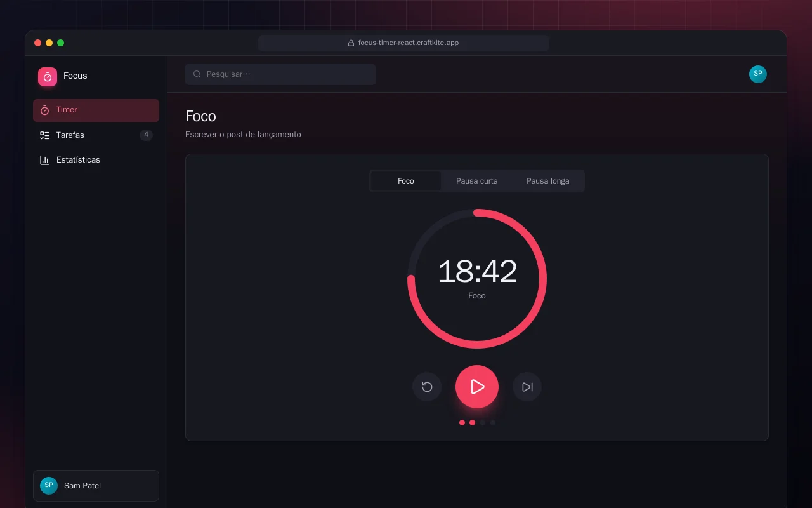Viewport: 812px width, 508px height.
Task: Switch to the Pausa curta tab
Action: tap(477, 181)
